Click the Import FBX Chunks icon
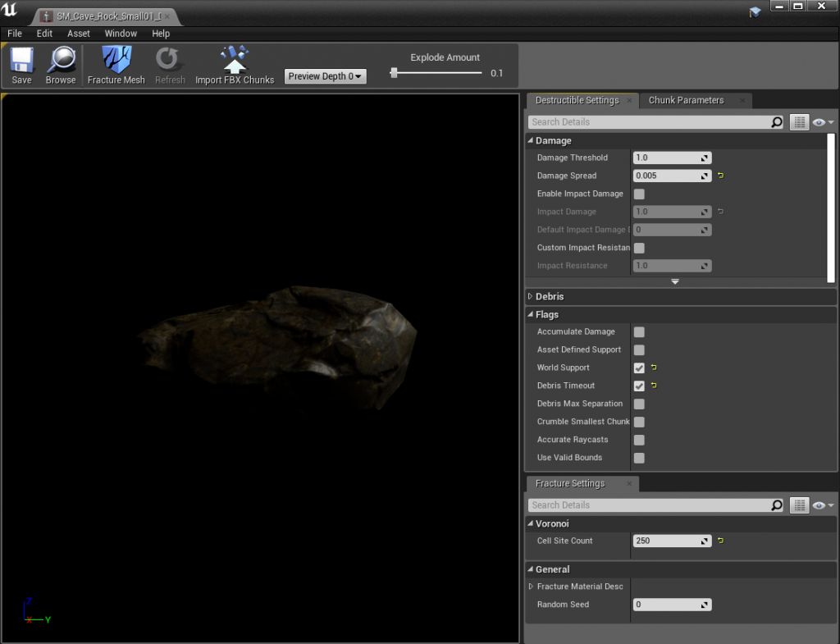Viewport: 840px width, 644px height. pos(235,59)
